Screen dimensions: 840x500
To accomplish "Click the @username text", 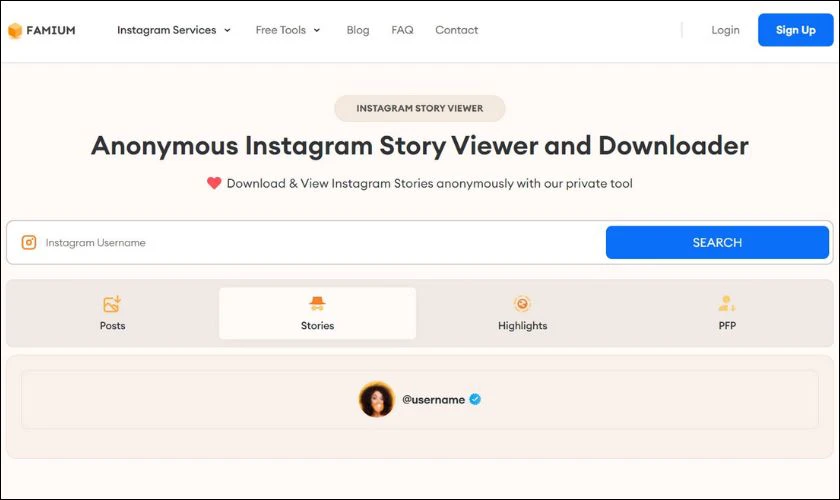I will (433, 400).
